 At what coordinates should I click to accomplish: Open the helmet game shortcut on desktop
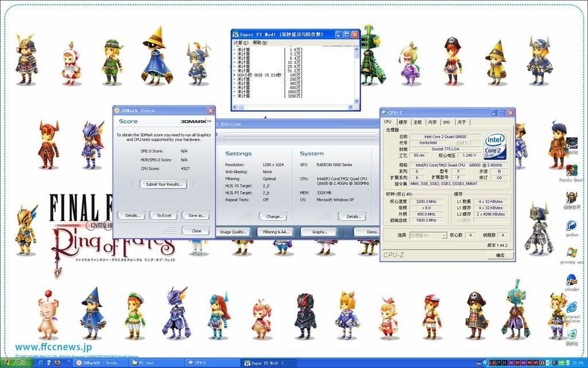point(571,198)
